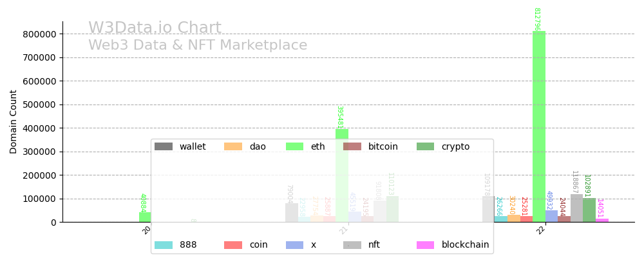Viewport: 644px width, 258px height.
Task: Click the eth legend color swatch
Action: pos(294,146)
